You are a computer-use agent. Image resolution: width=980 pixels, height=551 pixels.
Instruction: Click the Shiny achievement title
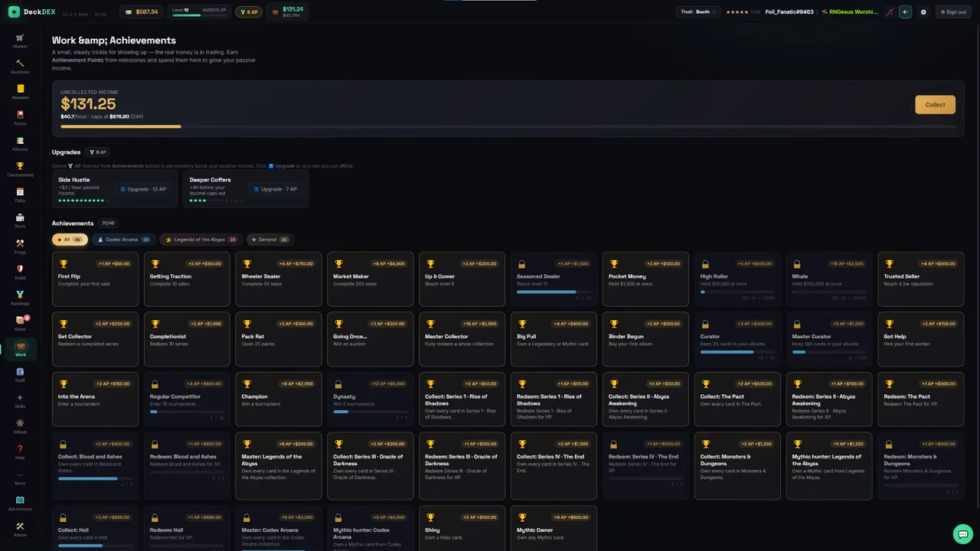pos(433,530)
